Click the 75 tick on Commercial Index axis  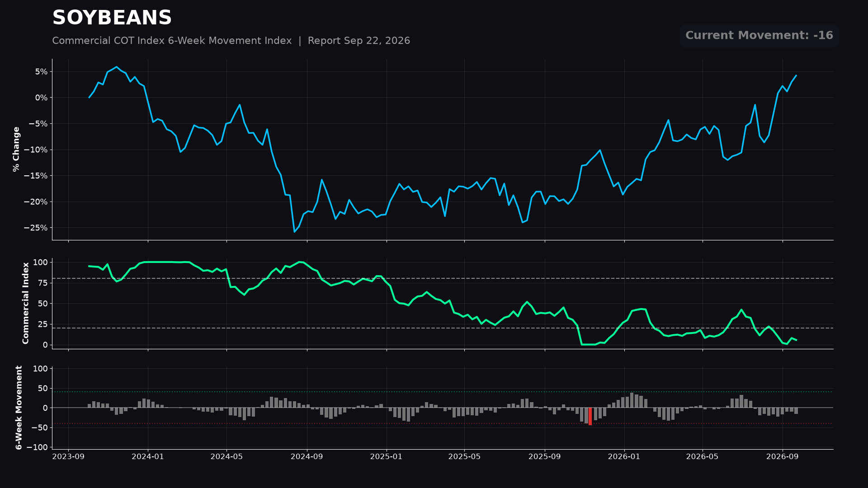pyautogui.click(x=43, y=283)
